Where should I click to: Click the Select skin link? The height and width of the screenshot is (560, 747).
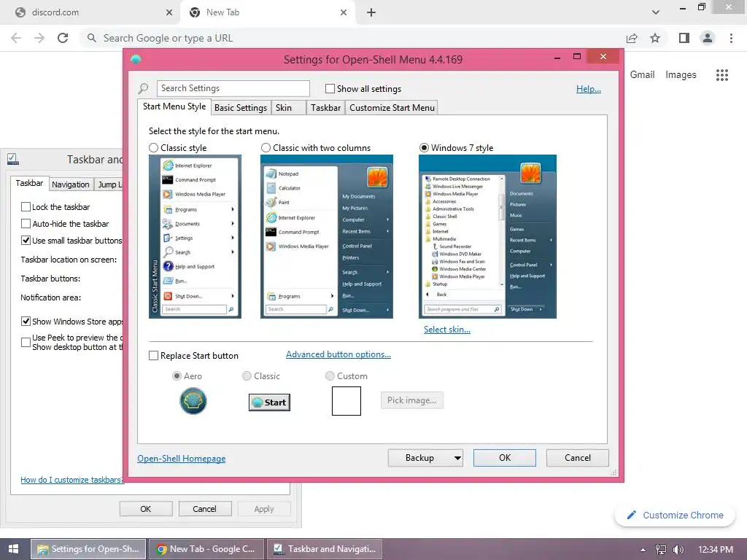(447, 330)
